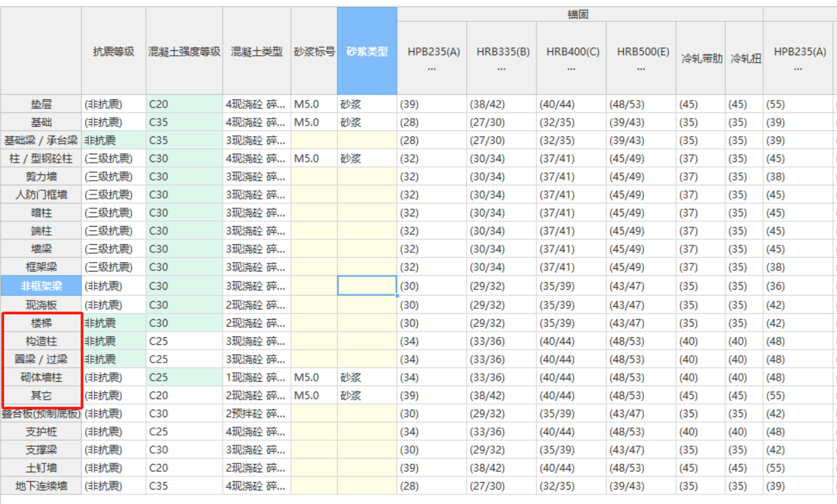This screenshot has height=504, width=837.
Task: Click (32/35) HRB400(C) cell in 基础 row
Action: tap(572, 122)
